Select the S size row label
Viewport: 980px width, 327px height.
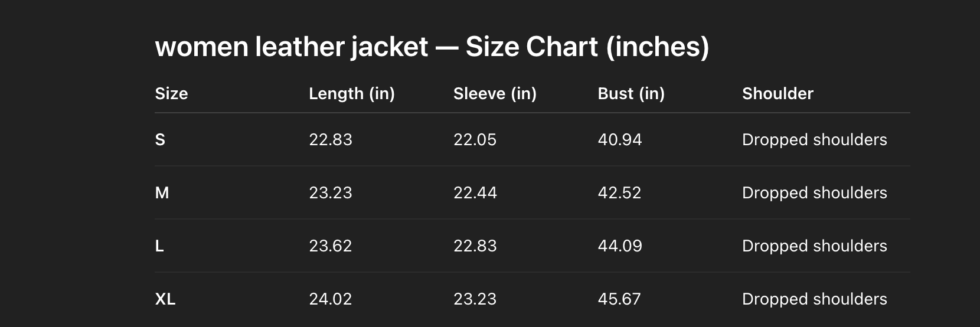(x=160, y=140)
